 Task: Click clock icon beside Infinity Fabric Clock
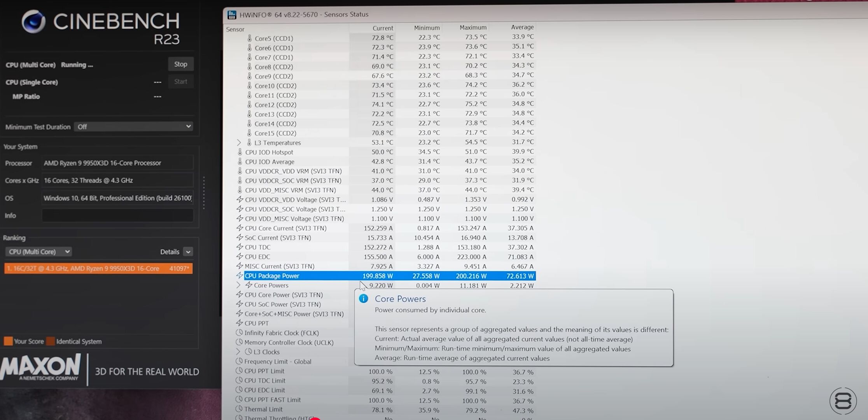coord(239,332)
